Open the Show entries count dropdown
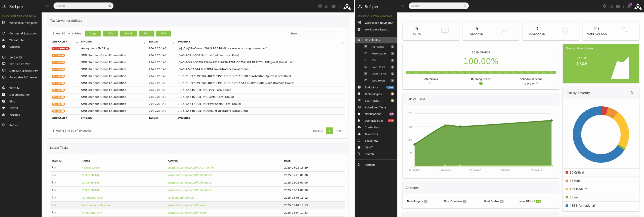Screen dimensions: 644x217 [x=66, y=34]
